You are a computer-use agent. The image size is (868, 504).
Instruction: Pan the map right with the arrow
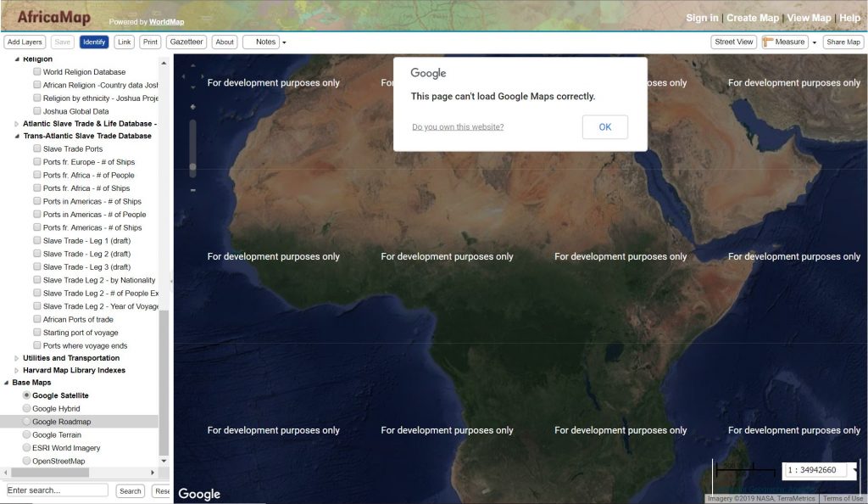(x=203, y=76)
